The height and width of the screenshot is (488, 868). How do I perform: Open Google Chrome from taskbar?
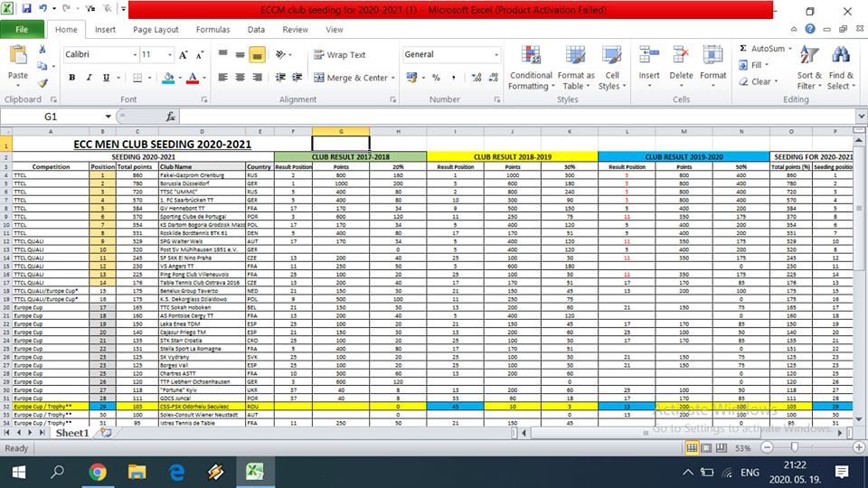pyautogui.click(x=98, y=473)
